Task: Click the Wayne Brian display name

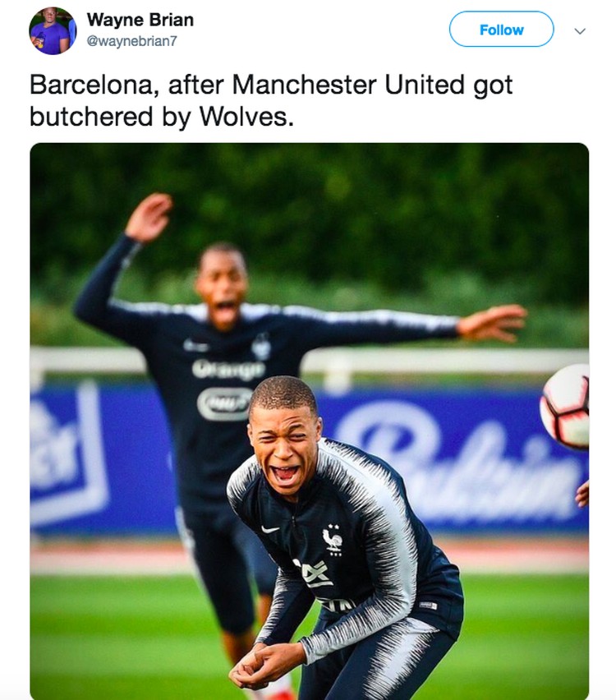Action: point(140,20)
